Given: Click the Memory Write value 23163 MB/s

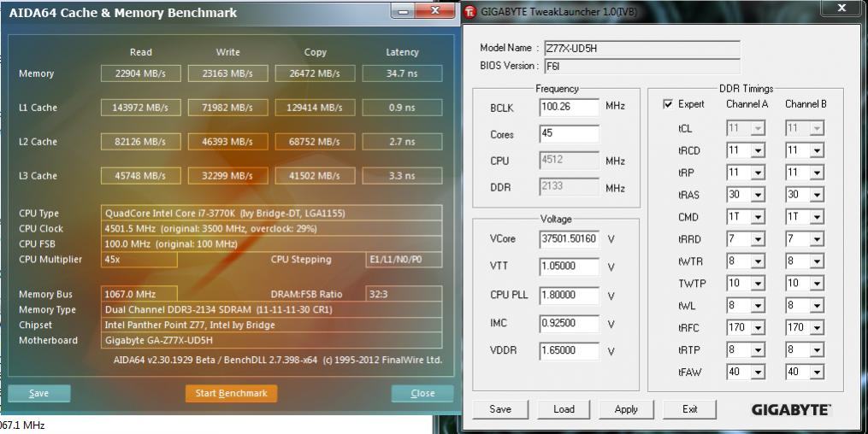Looking at the screenshot, I should [x=227, y=73].
